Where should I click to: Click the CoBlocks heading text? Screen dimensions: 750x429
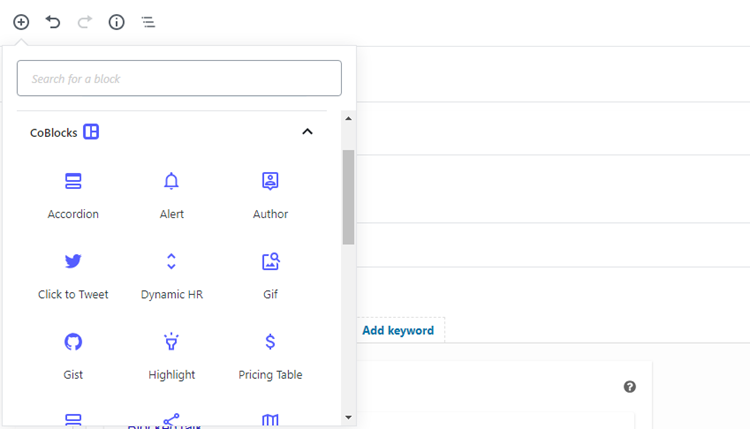(x=54, y=132)
